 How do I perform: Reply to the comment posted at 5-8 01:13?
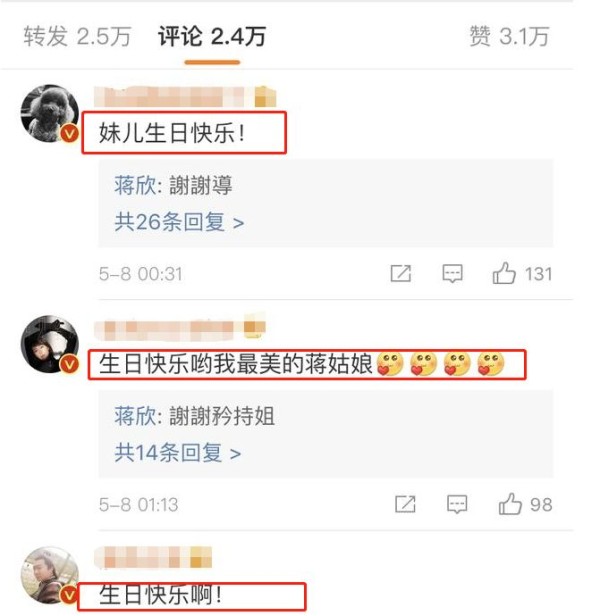457,504
